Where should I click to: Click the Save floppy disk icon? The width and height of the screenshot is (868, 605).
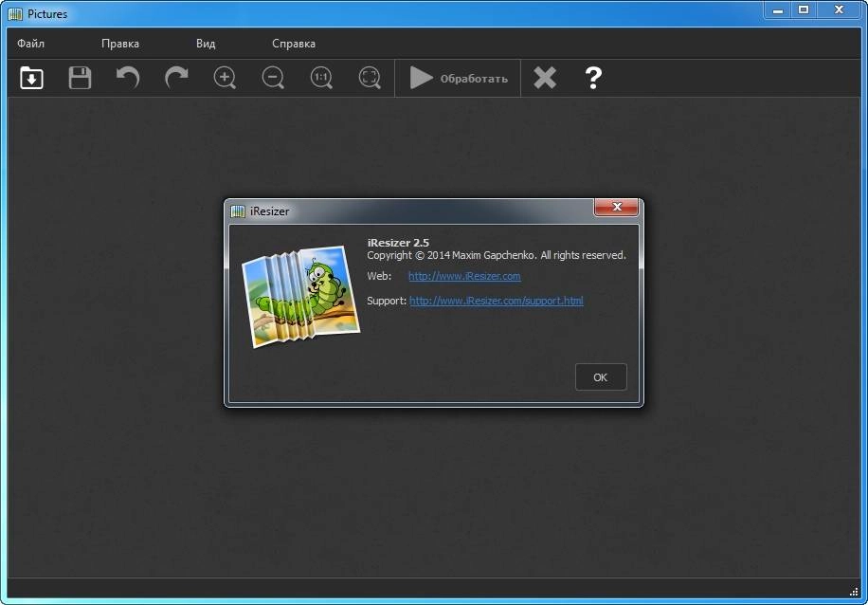click(81, 78)
